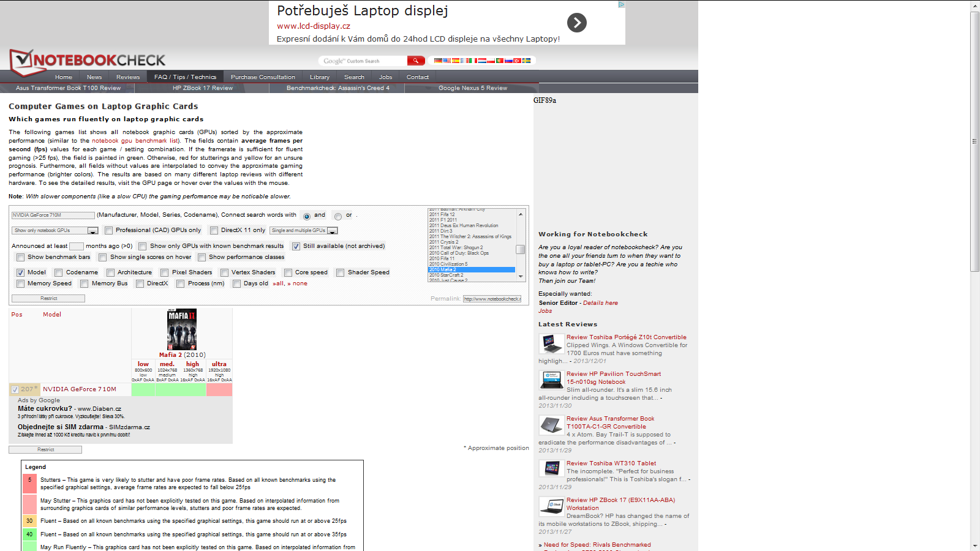Enable Show benchmark bars
980x551 pixels.
pos(20,258)
